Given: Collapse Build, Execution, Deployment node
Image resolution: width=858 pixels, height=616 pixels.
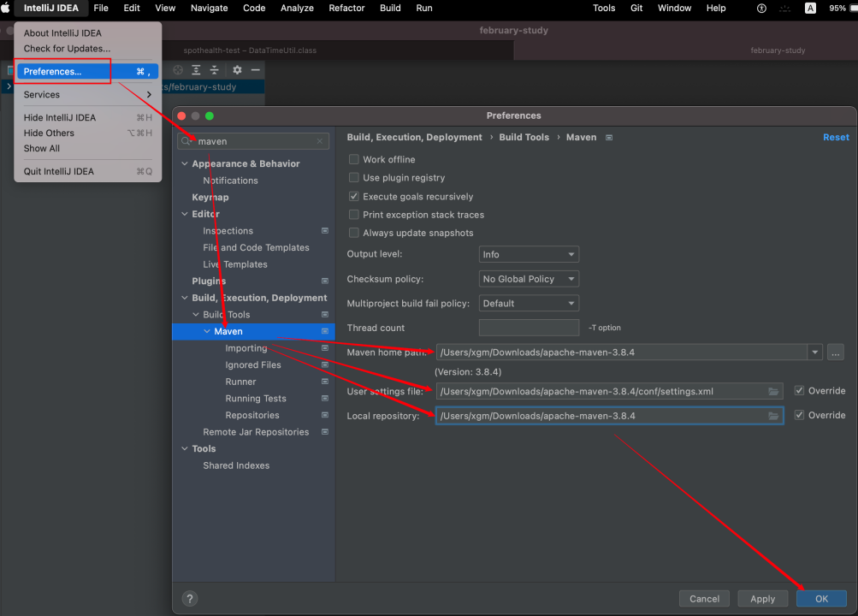Looking at the screenshot, I should pyautogui.click(x=185, y=298).
